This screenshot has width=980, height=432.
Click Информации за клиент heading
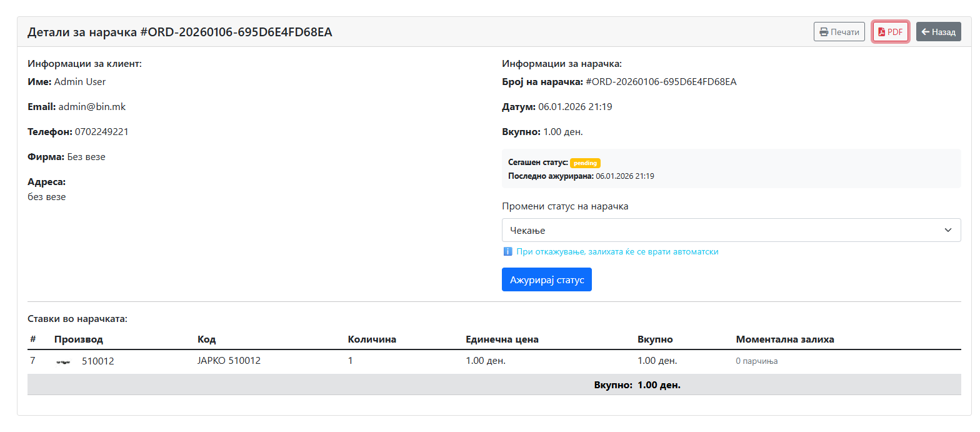pyautogui.click(x=84, y=64)
